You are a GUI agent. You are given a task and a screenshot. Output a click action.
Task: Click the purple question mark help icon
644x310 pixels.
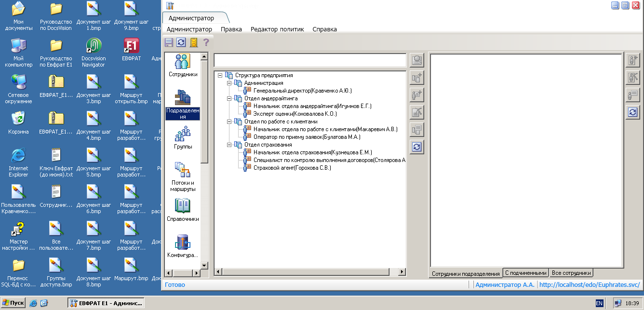pyautogui.click(x=206, y=42)
